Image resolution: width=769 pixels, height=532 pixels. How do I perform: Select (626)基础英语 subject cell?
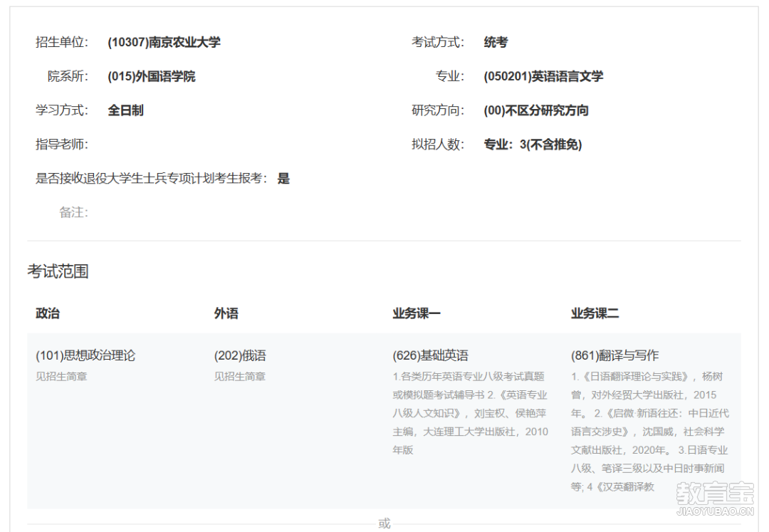tap(430, 355)
